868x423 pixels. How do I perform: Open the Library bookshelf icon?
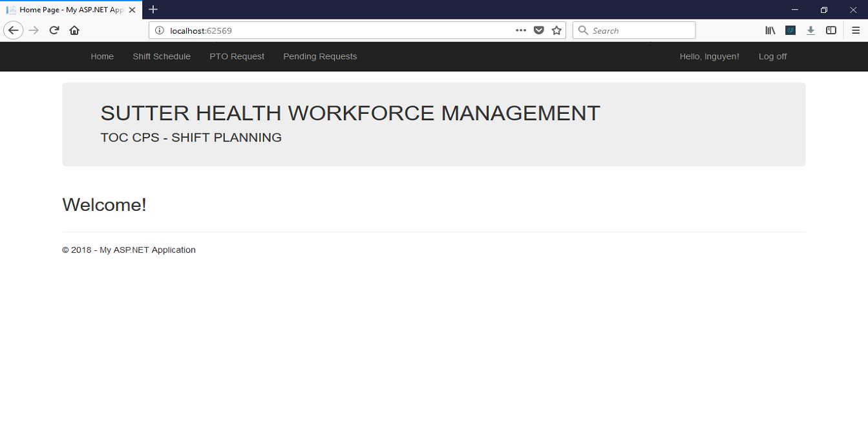770,30
